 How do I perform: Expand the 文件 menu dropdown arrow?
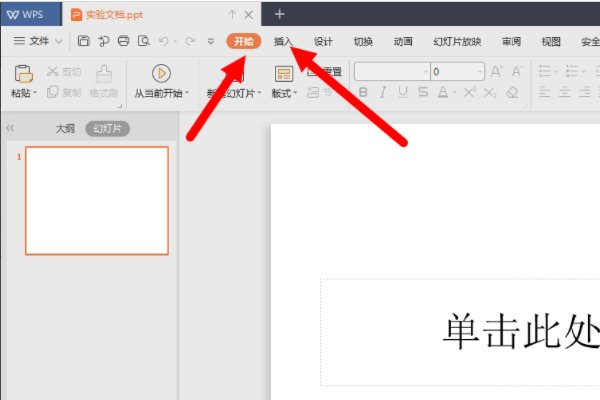point(59,41)
